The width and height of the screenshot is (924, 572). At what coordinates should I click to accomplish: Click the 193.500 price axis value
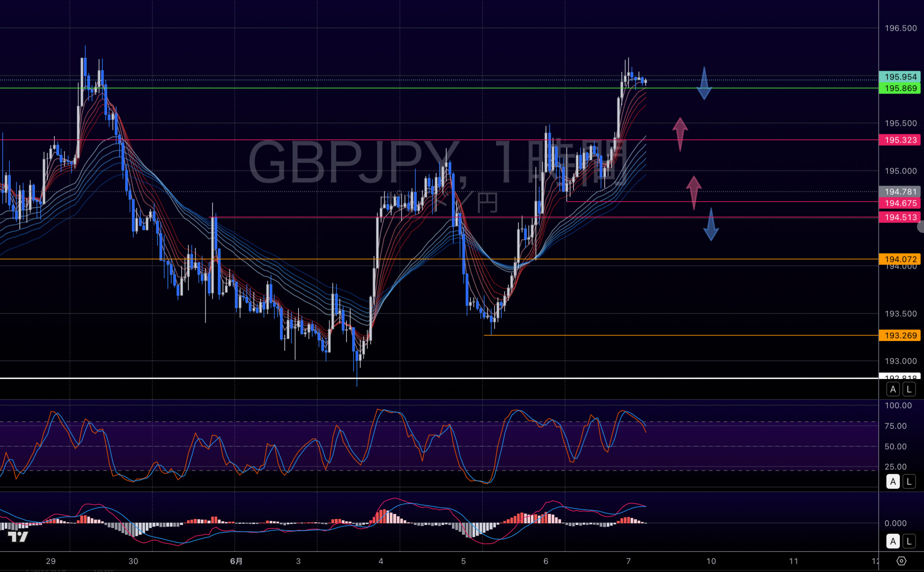tap(901, 314)
